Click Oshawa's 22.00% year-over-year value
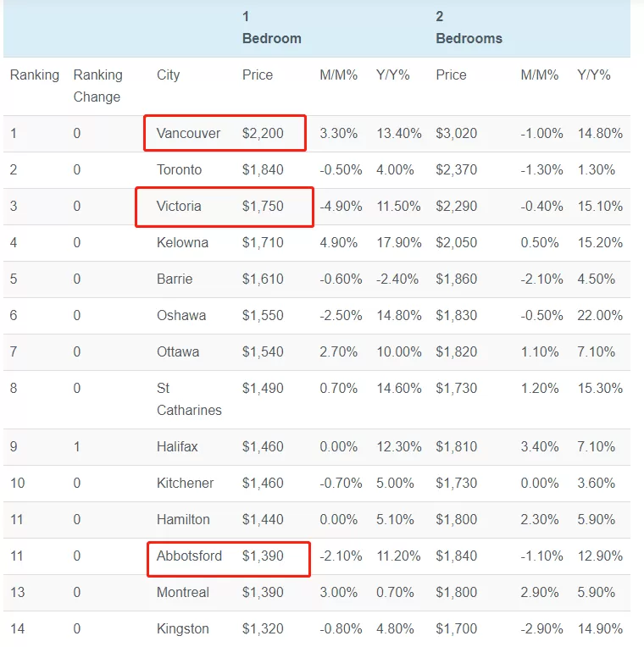 point(600,315)
